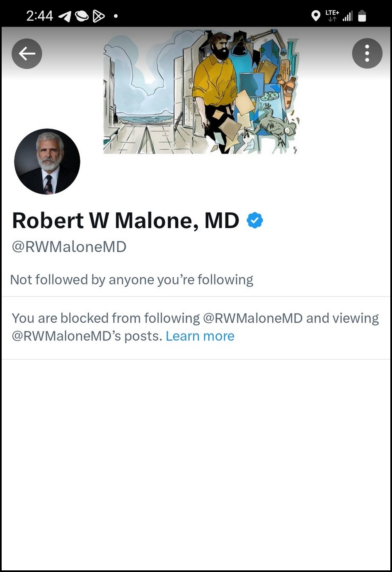Click the blue verified badge

(255, 220)
